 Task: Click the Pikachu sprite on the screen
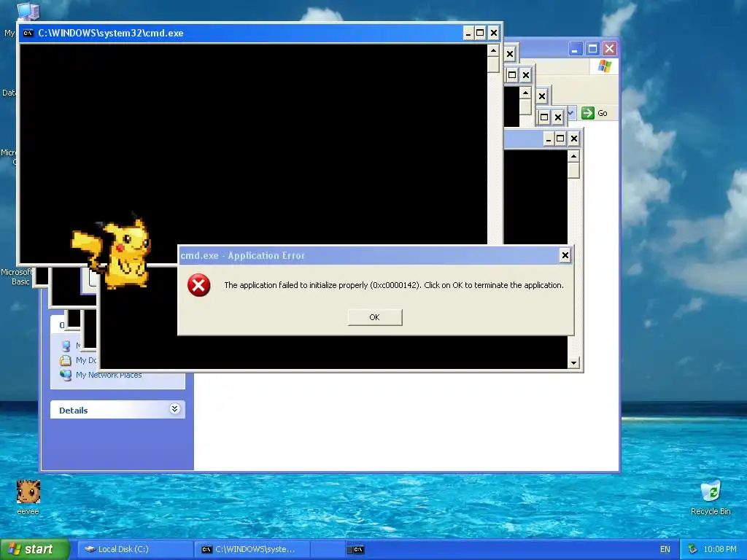tap(112, 252)
